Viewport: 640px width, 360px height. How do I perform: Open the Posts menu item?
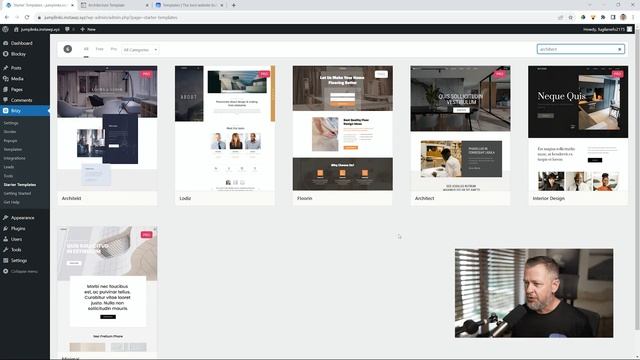(x=16, y=68)
